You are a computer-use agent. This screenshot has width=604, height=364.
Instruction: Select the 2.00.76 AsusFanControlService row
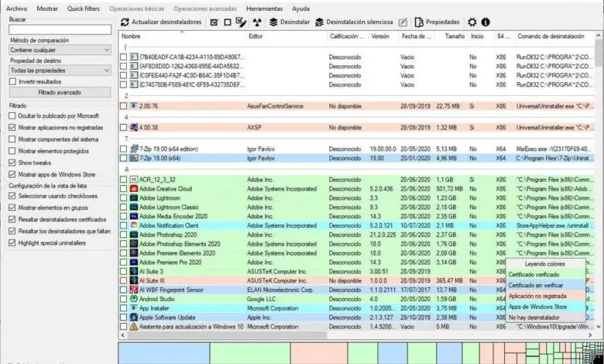pos(356,106)
